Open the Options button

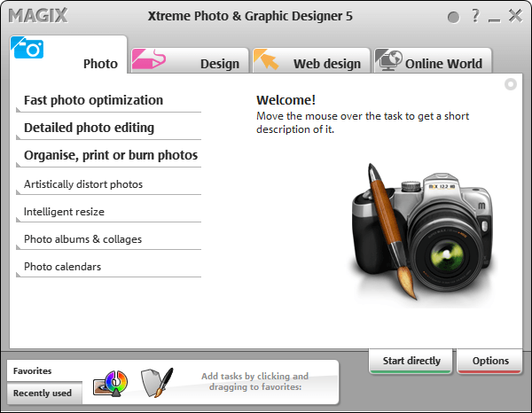[489, 361]
